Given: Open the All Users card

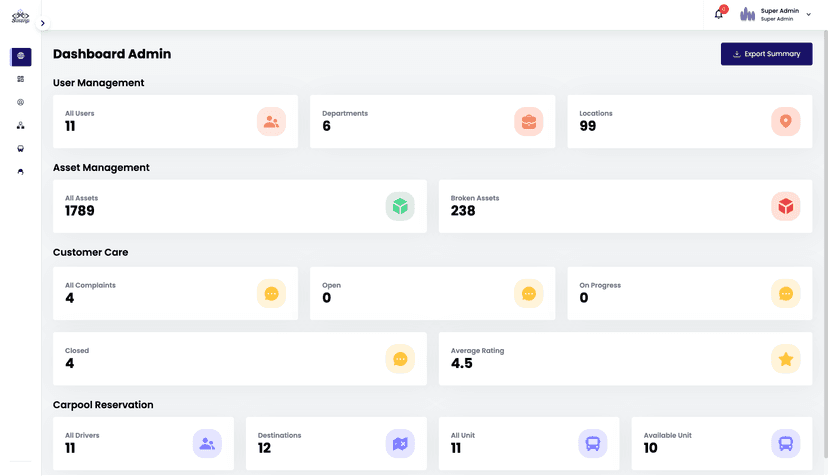Looking at the screenshot, I should (175, 122).
